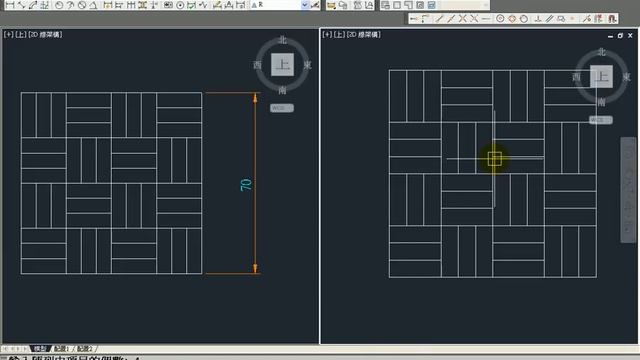Open left viewport [+] controls menu

click(9, 35)
